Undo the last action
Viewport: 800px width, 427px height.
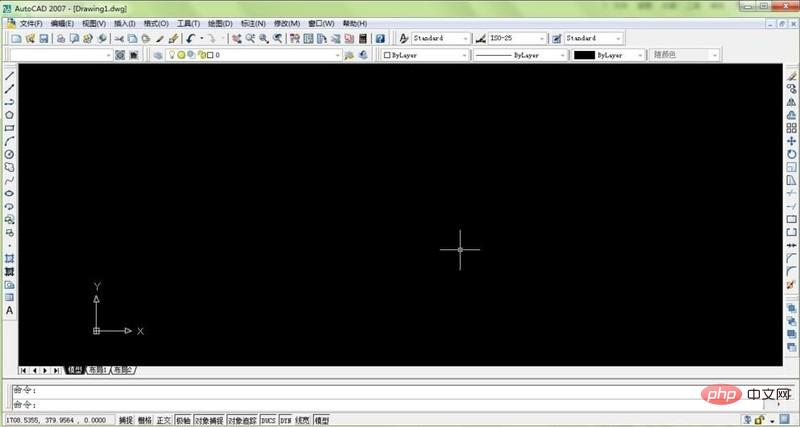click(191, 38)
